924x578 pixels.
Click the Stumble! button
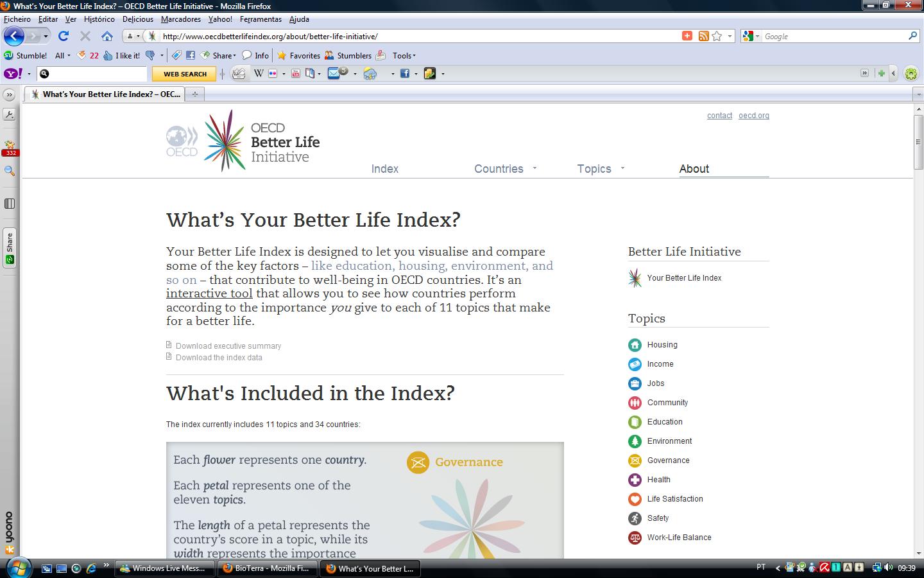point(26,55)
